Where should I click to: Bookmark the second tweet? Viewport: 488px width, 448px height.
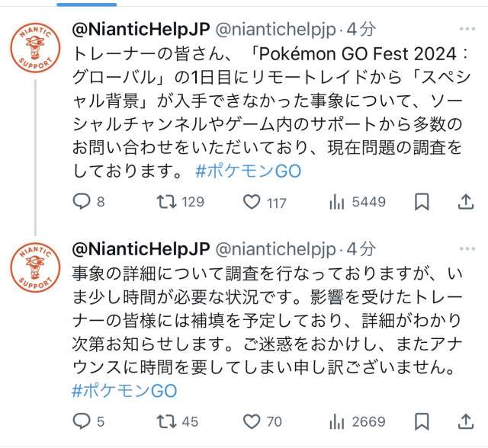(422, 421)
